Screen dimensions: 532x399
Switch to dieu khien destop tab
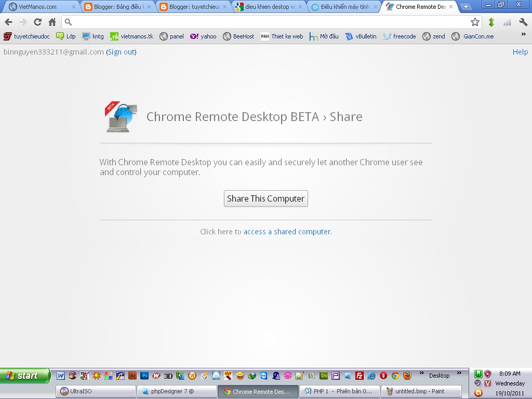[269, 6]
